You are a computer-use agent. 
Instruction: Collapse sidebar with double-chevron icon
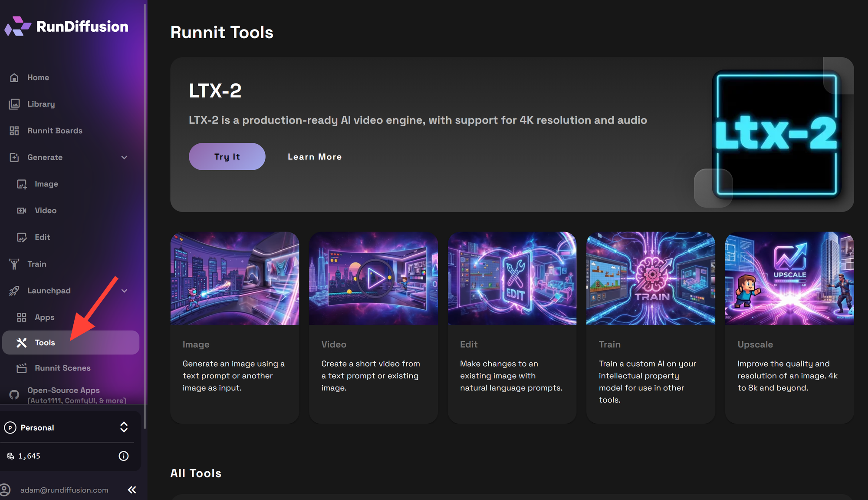point(132,490)
